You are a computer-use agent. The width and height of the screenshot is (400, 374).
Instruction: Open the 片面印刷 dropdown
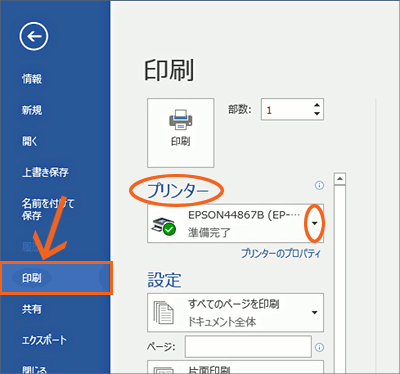coord(235,367)
